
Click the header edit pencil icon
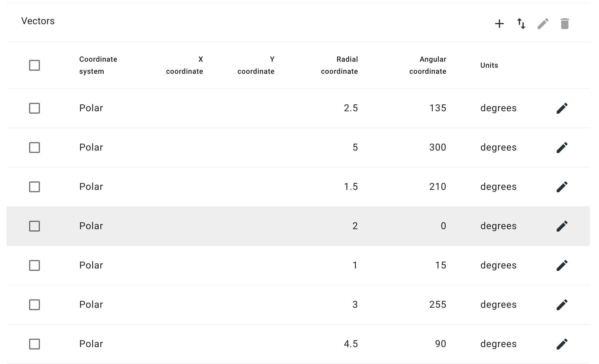(x=543, y=24)
